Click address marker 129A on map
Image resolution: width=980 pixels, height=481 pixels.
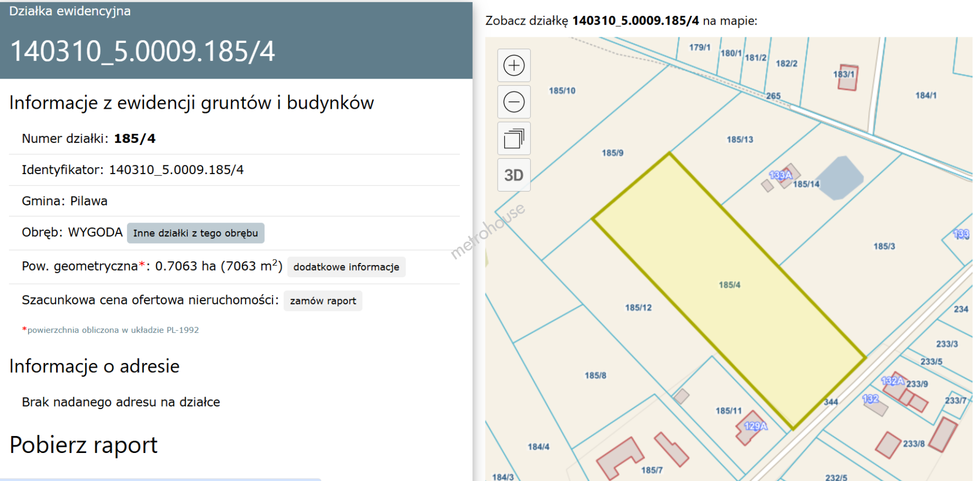[755, 426]
